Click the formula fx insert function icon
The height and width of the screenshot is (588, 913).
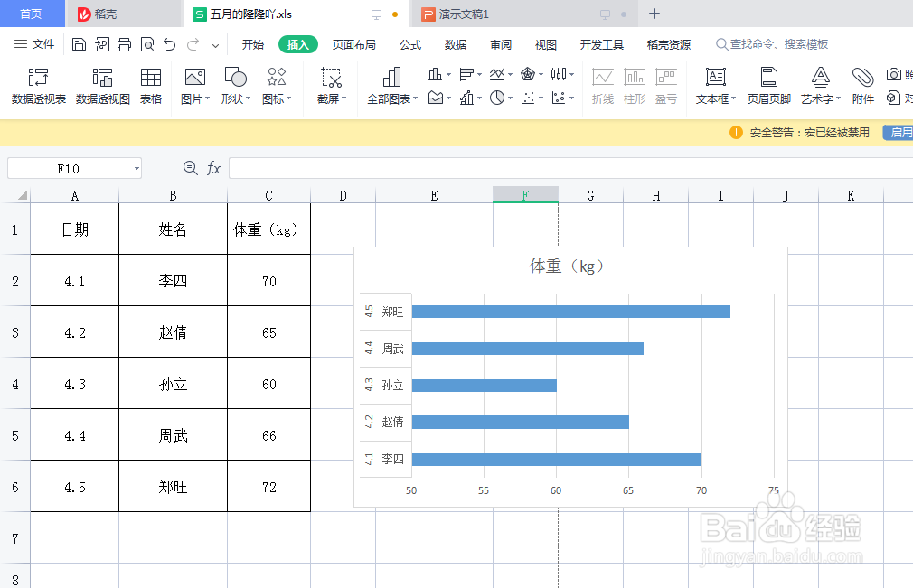point(213,169)
